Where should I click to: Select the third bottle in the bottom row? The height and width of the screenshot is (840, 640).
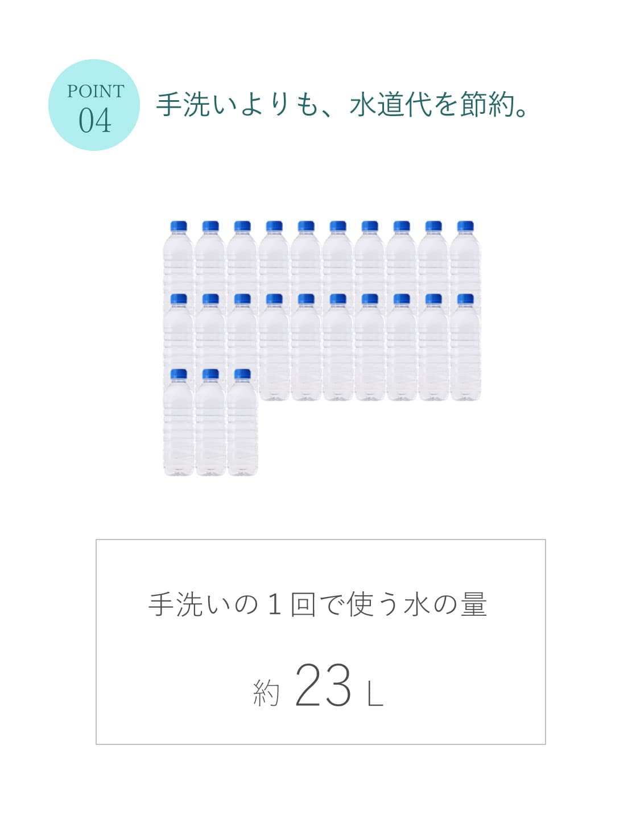tap(242, 422)
